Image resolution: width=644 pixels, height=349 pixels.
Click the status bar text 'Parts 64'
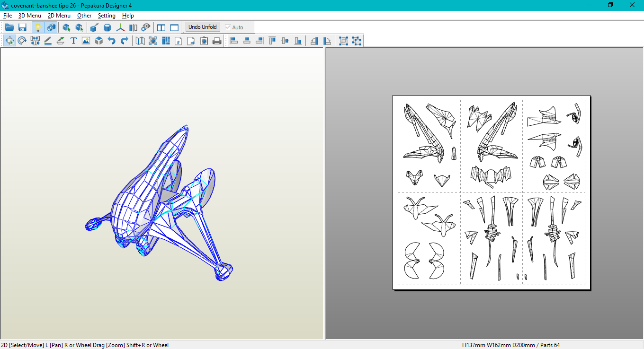pos(550,345)
